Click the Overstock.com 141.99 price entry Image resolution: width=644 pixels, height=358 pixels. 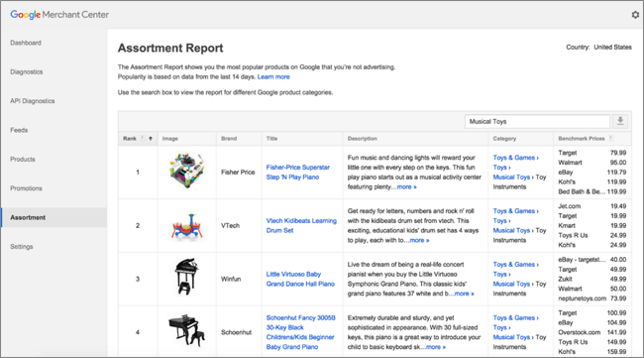pos(592,332)
